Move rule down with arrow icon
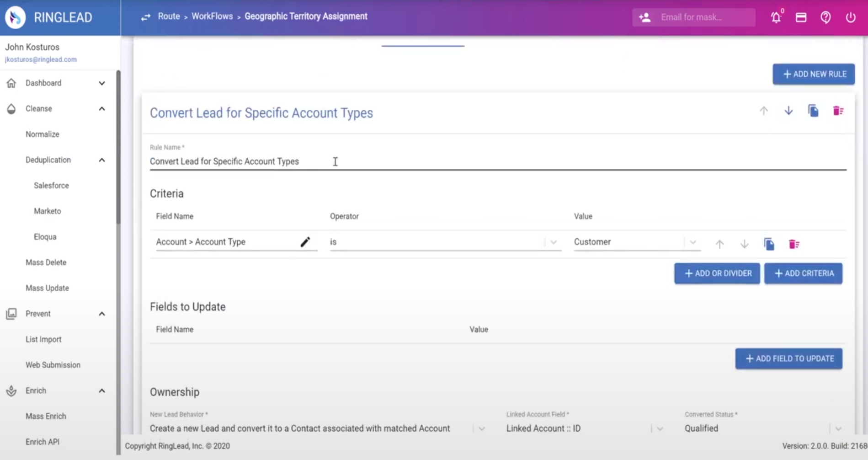The height and width of the screenshot is (460, 868). tap(788, 111)
